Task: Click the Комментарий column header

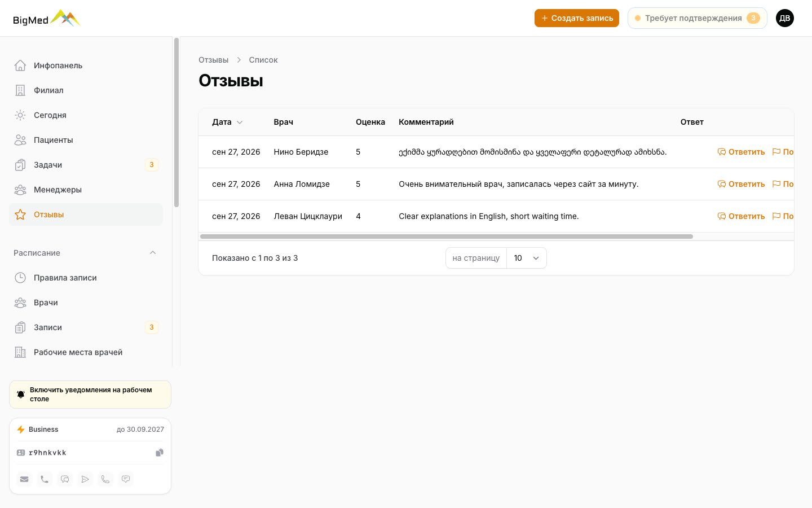Action: click(426, 122)
